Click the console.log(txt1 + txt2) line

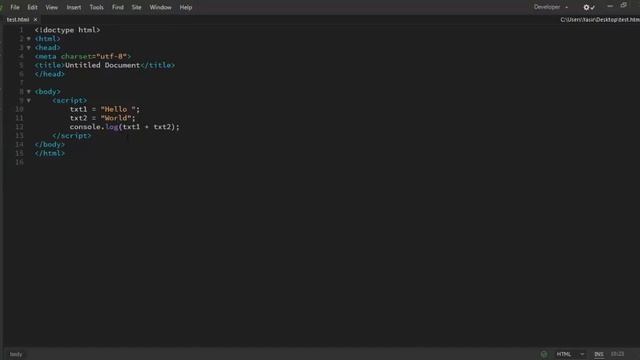pos(124,127)
